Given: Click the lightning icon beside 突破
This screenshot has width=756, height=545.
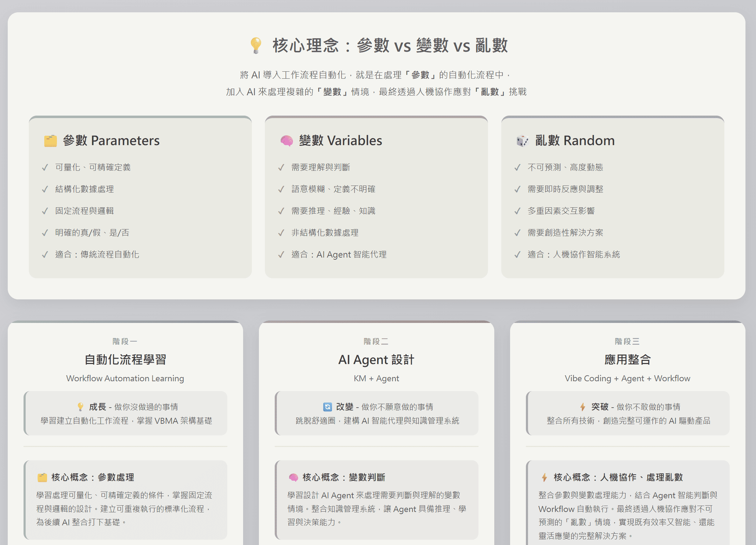Looking at the screenshot, I should pyautogui.click(x=582, y=407).
